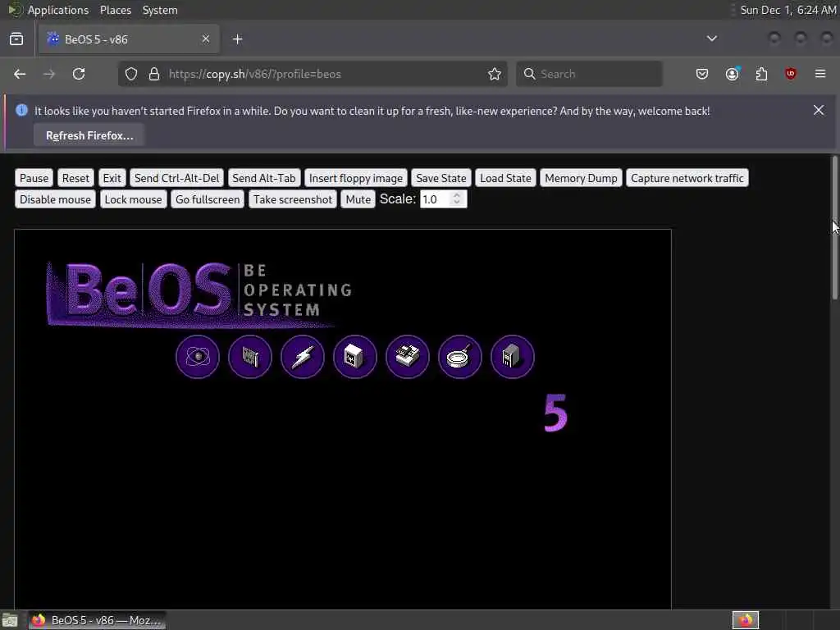Click the clock Sun Dec 1, 6:24 AM
The width and height of the screenshot is (840, 630).
point(788,10)
